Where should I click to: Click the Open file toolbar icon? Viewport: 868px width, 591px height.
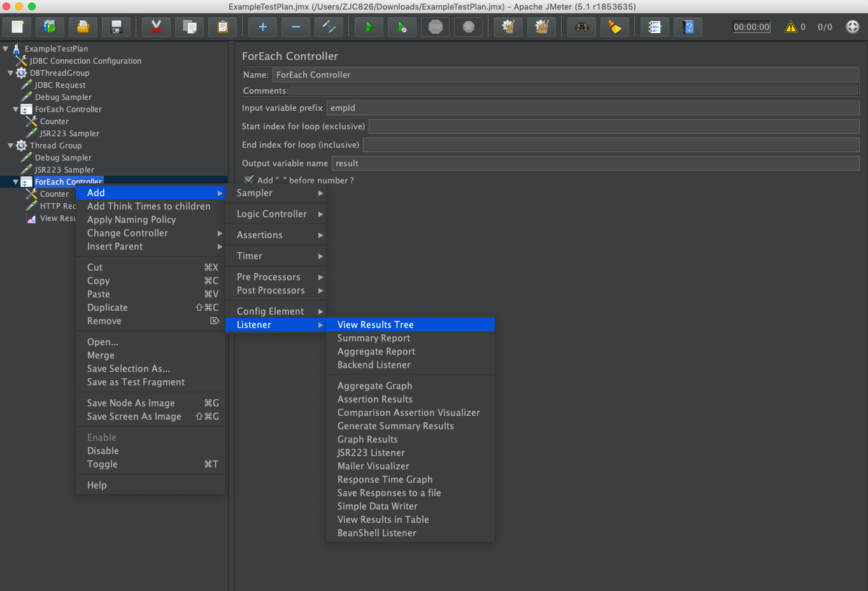point(83,27)
